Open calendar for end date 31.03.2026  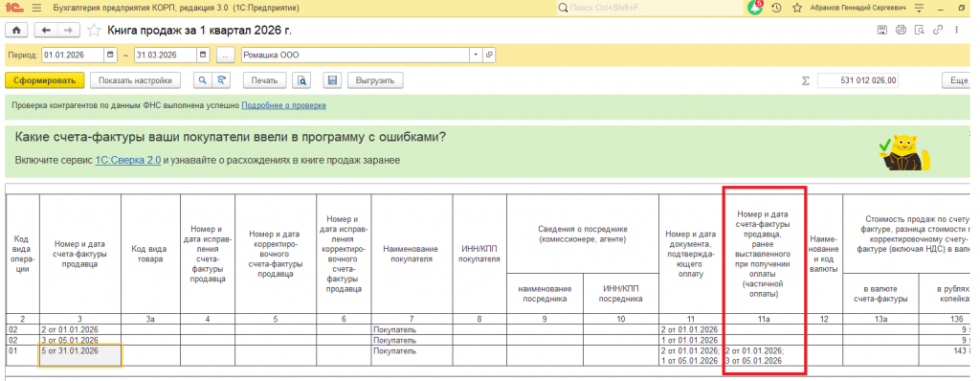(203, 56)
